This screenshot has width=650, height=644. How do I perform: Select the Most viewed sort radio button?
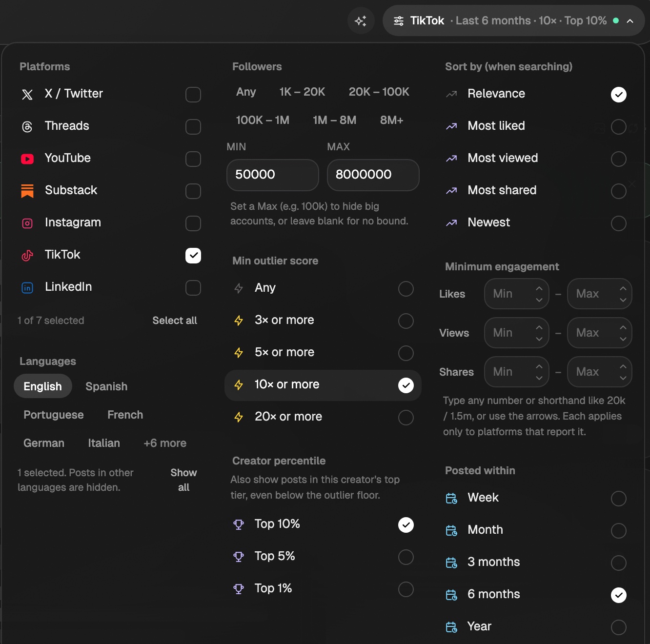click(619, 159)
